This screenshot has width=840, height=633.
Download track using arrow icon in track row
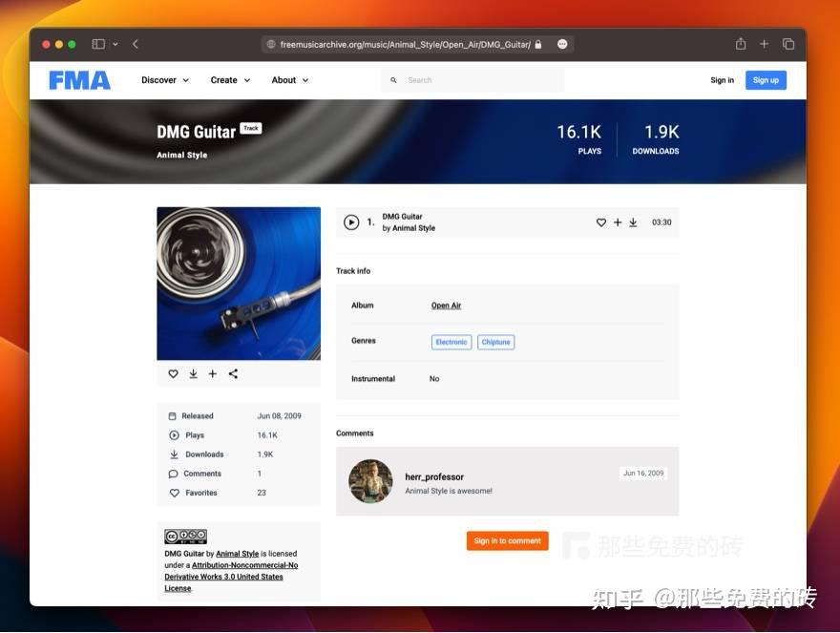(x=633, y=222)
